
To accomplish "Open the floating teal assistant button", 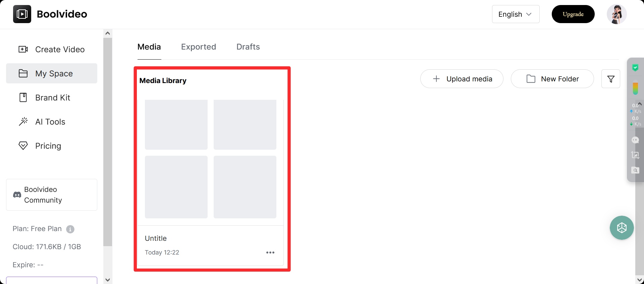I will 622,228.
